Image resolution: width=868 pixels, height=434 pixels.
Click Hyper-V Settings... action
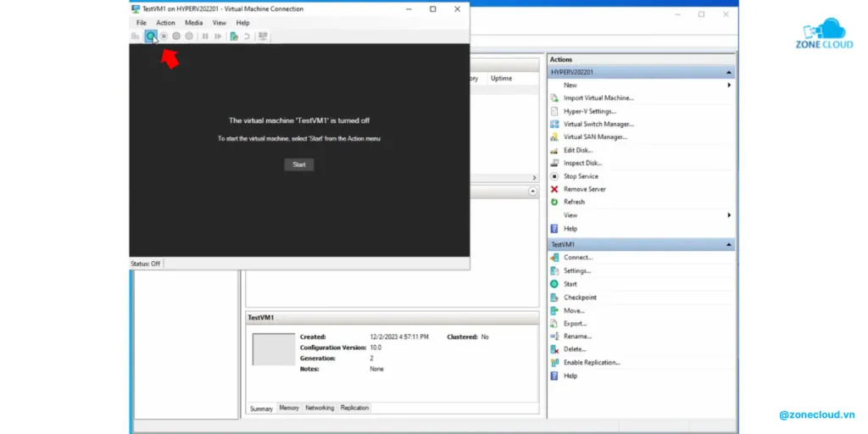(x=590, y=111)
